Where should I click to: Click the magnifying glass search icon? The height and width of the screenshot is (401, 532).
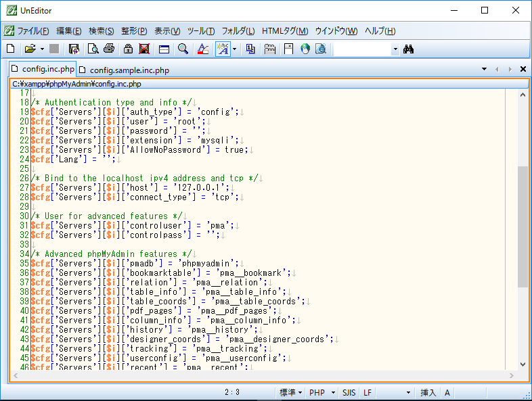[183, 49]
